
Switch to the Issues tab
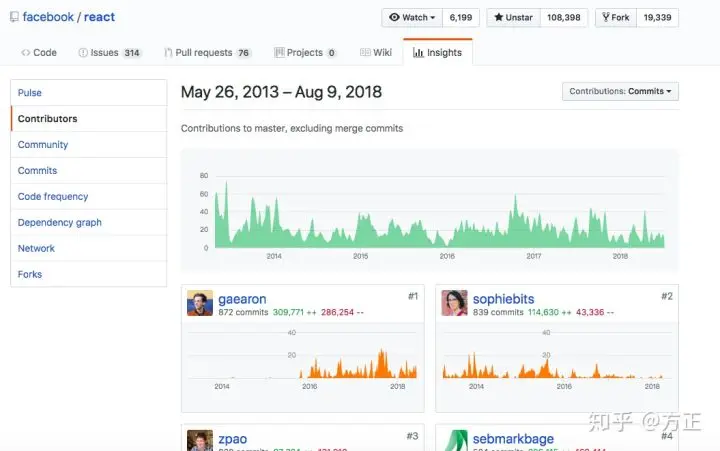click(x=109, y=53)
